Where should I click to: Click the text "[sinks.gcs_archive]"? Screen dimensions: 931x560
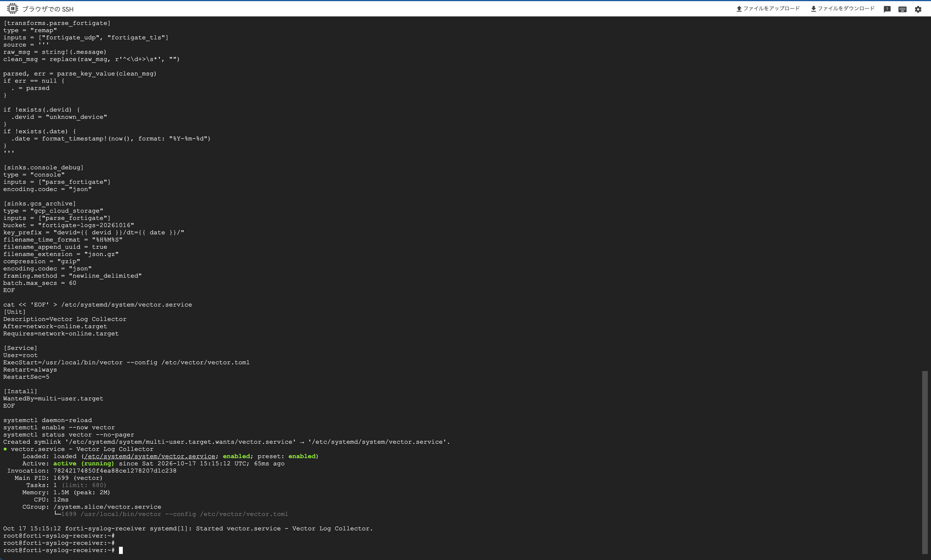(40, 203)
